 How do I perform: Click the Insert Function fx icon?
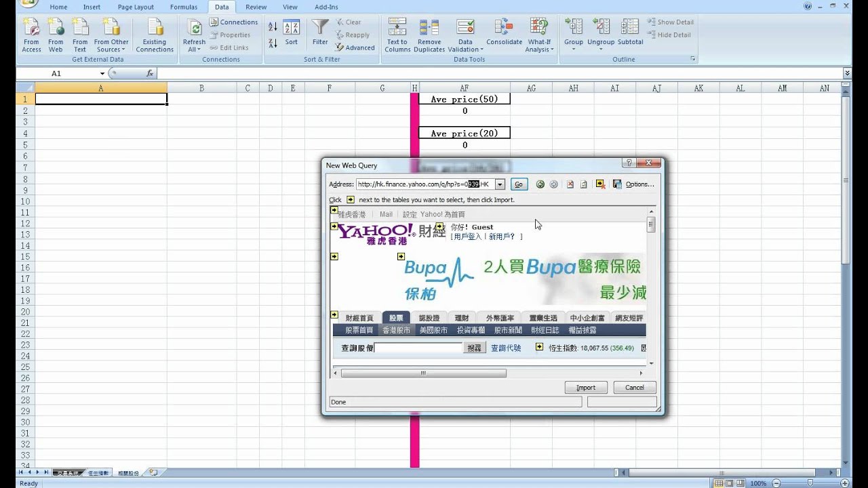(x=149, y=73)
